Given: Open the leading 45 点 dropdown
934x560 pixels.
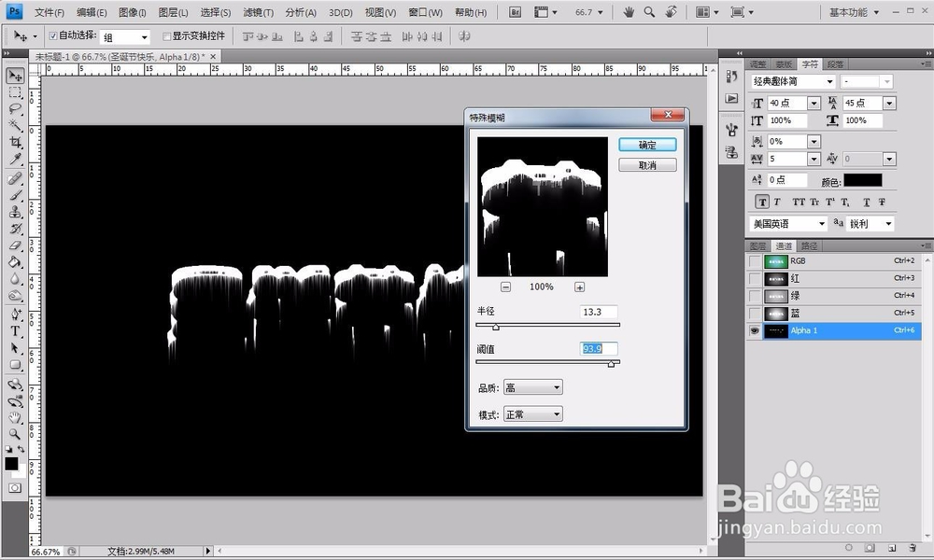Looking at the screenshot, I should (889, 104).
